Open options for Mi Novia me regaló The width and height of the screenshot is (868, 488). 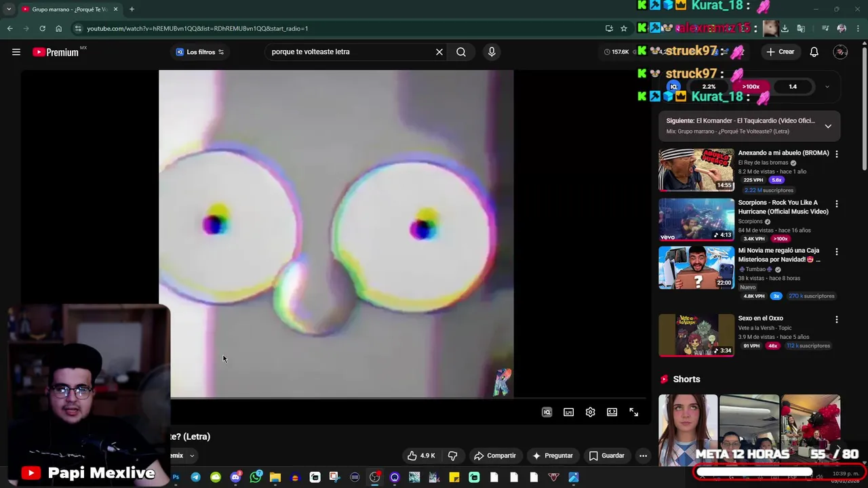coord(836,251)
